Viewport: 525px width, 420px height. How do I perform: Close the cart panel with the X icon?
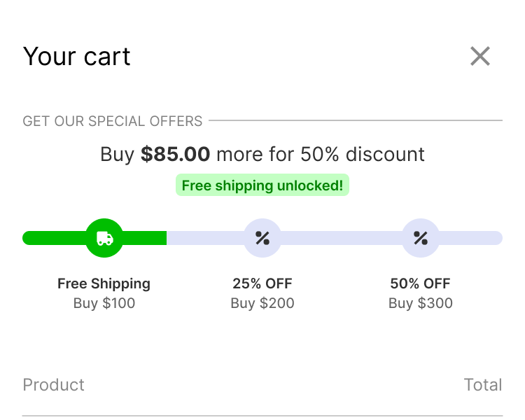(480, 56)
